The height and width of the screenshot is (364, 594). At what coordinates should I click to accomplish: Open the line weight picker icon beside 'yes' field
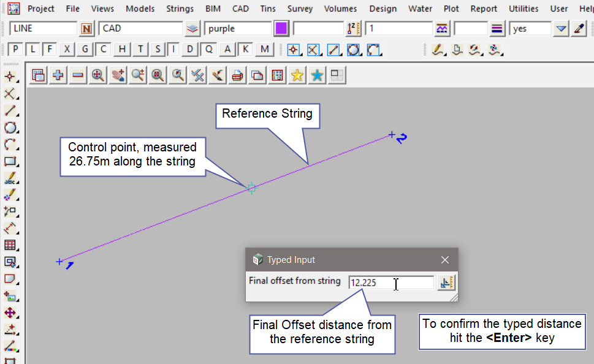497,29
